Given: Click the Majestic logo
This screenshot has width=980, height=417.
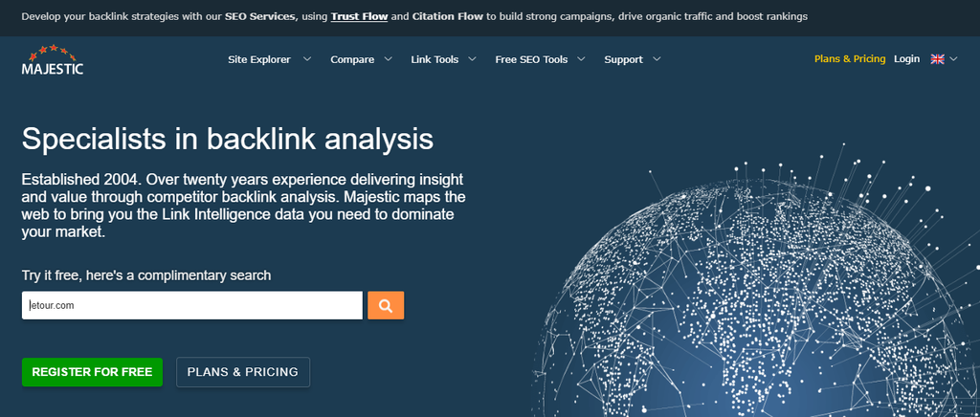Looking at the screenshot, I should 53,59.
